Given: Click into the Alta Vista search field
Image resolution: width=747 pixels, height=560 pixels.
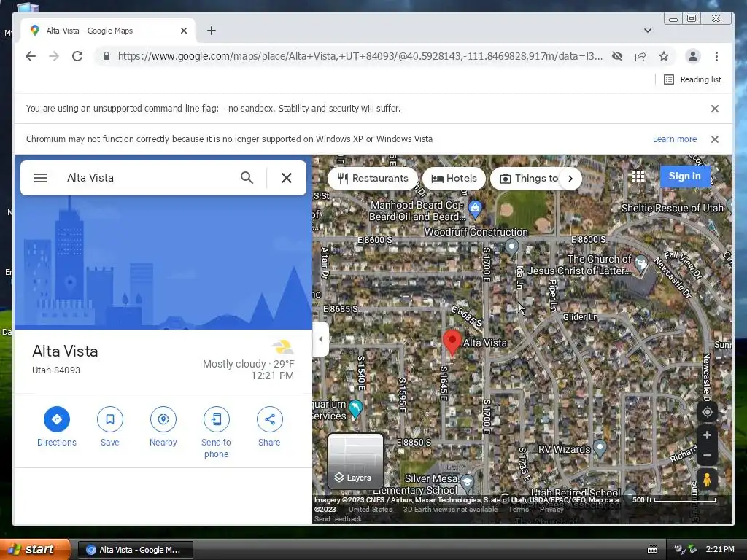Looking at the screenshot, I should 150,178.
